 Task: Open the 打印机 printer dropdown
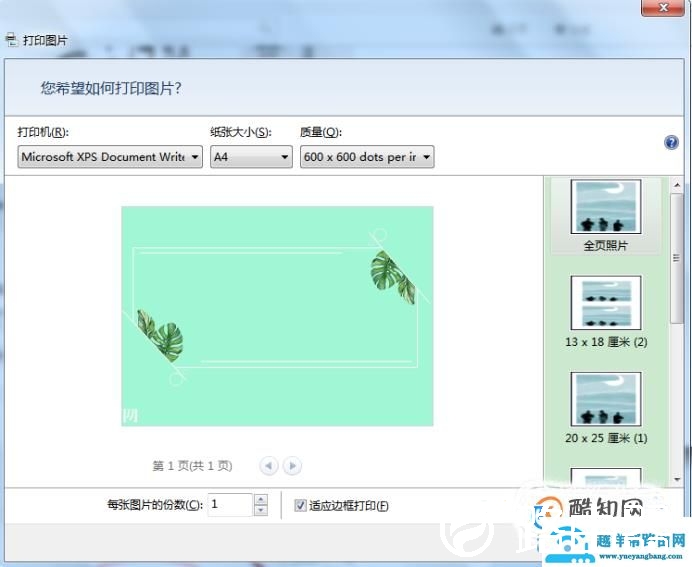tap(110, 157)
